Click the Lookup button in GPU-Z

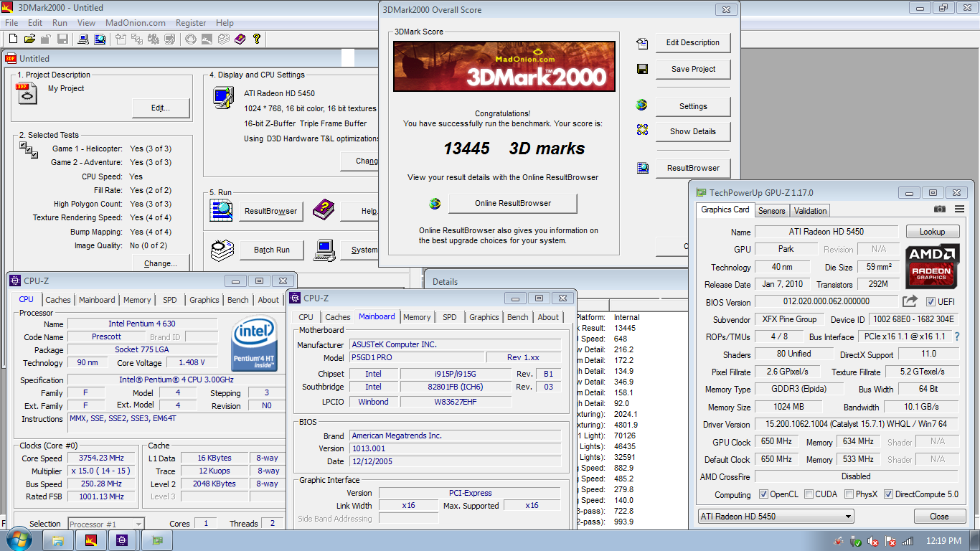[932, 232]
